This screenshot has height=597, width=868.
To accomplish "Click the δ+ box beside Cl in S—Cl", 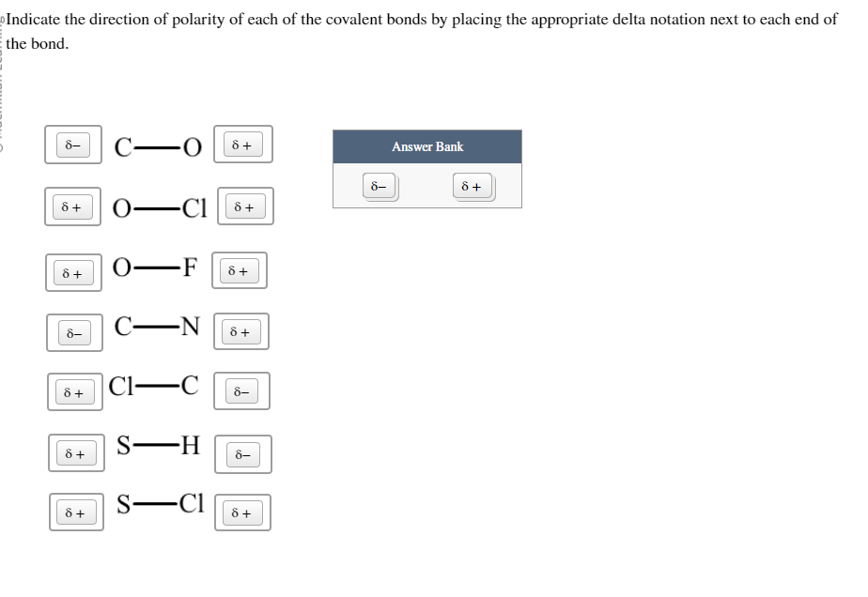I will click(x=242, y=512).
